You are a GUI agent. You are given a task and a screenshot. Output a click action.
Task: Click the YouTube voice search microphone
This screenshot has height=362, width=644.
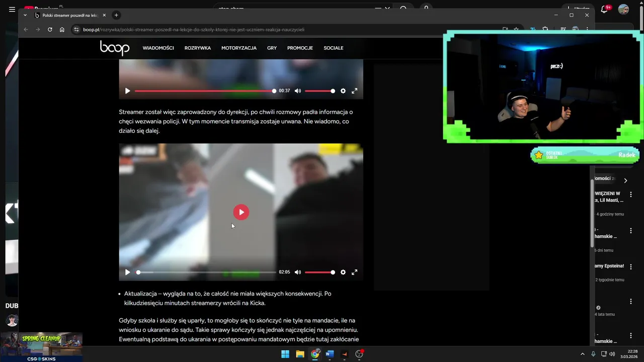pos(427,7)
